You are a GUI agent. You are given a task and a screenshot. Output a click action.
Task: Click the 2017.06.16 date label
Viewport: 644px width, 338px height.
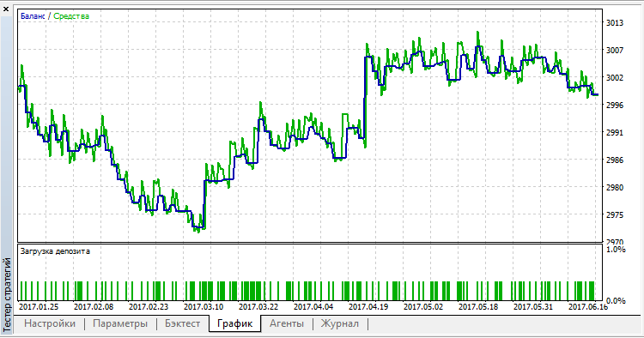point(588,307)
